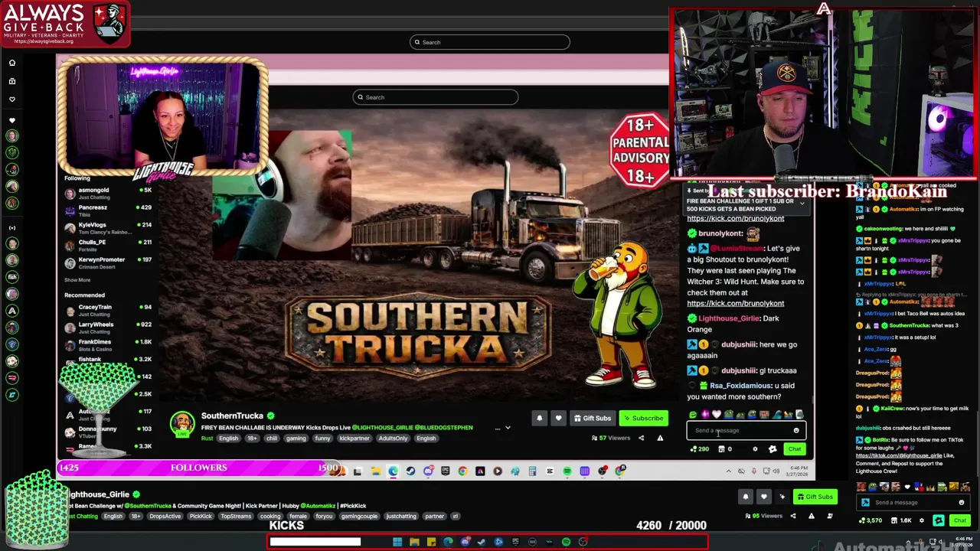Screen dimensions: 980x551
Task: Click the 290 Kicks balance
Action: point(700,449)
